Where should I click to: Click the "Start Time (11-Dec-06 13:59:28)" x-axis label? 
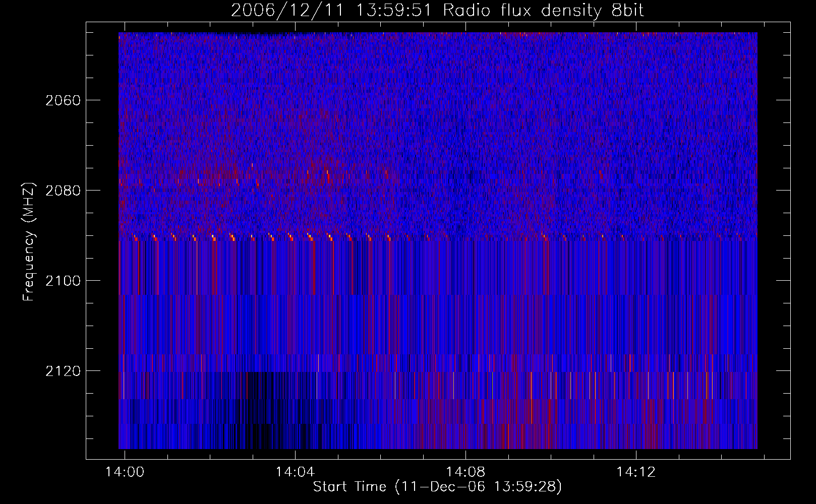437,487
